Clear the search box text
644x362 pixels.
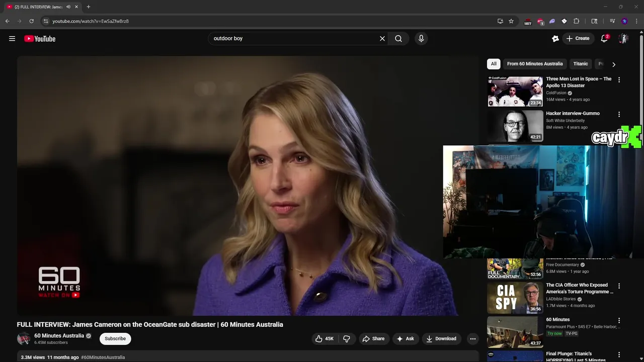coord(382,39)
